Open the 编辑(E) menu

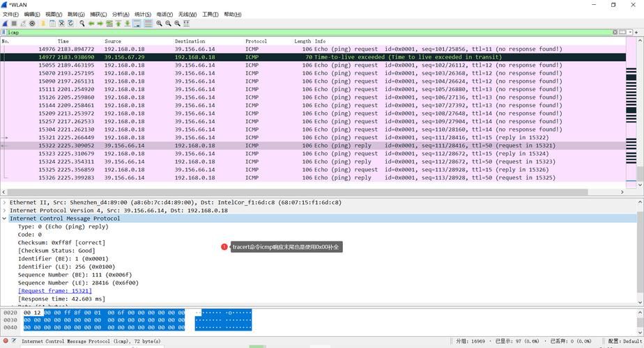(32, 15)
